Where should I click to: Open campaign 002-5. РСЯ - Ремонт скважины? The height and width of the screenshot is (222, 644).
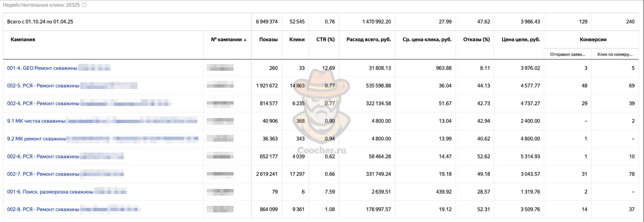pyautogui.click(x=43, y=86)
